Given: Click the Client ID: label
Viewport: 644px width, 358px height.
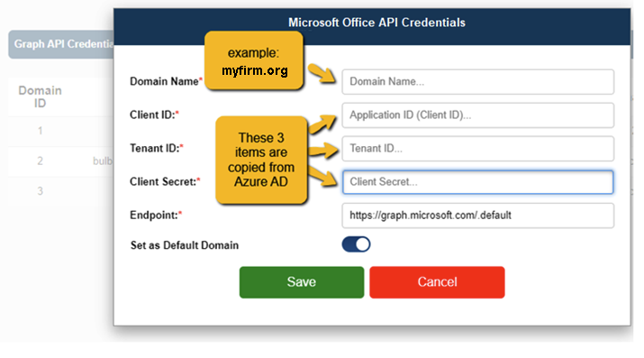Looking at the screenshot, I should point(154,115).
